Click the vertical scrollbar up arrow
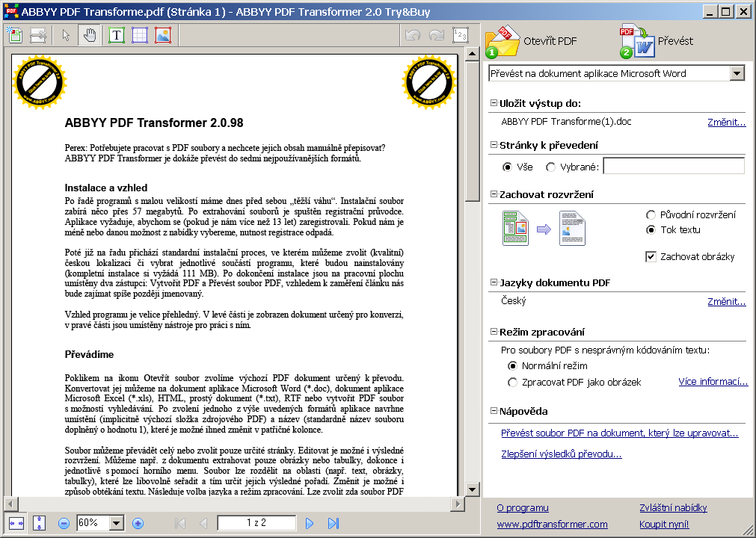 pos(472,54)
